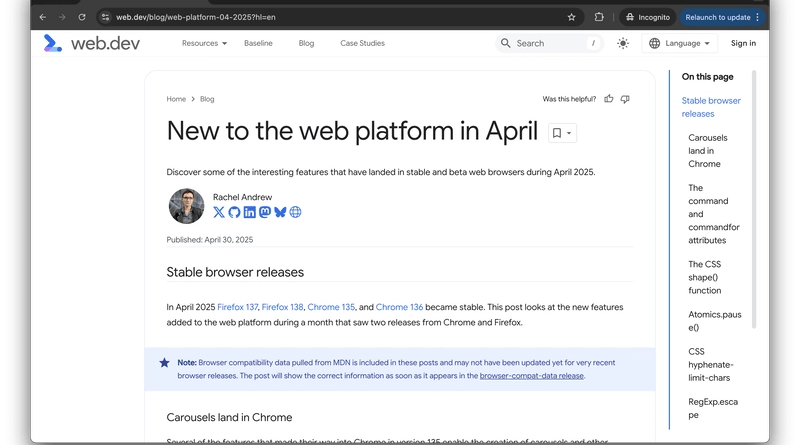Toggle the light/dark theme icon
This screenshot has width=800, height=445.
point(623,43)
